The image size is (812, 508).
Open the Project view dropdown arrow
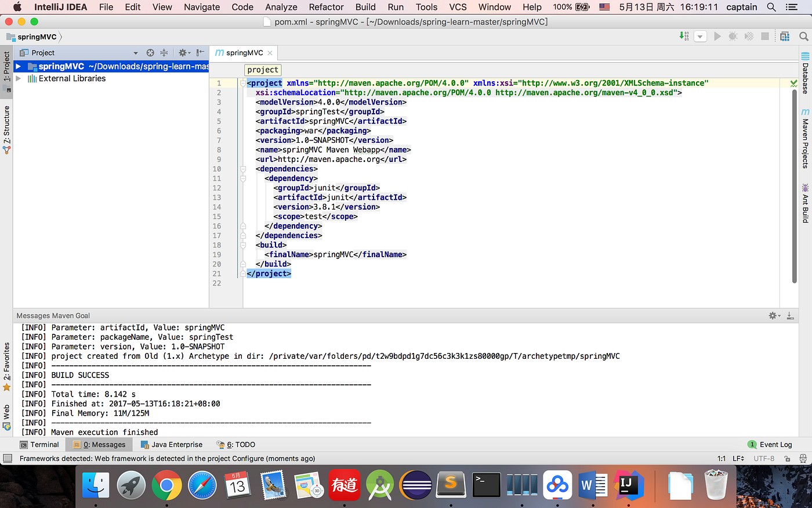(x=136, y=52)
